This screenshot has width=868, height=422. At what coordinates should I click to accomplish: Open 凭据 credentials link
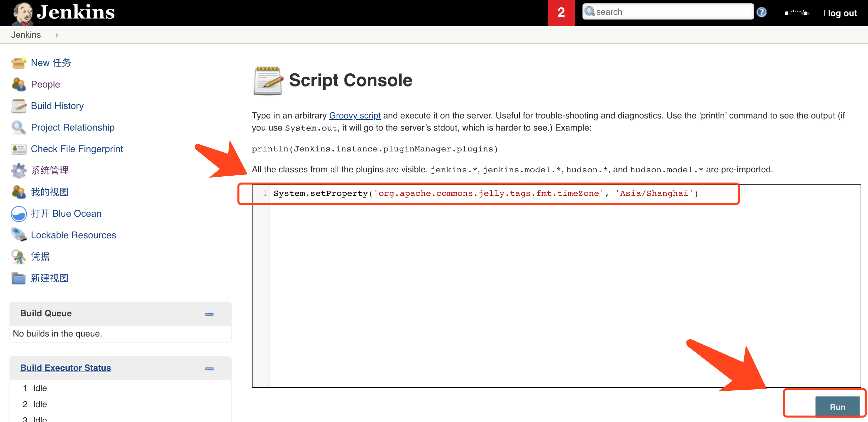40,257
